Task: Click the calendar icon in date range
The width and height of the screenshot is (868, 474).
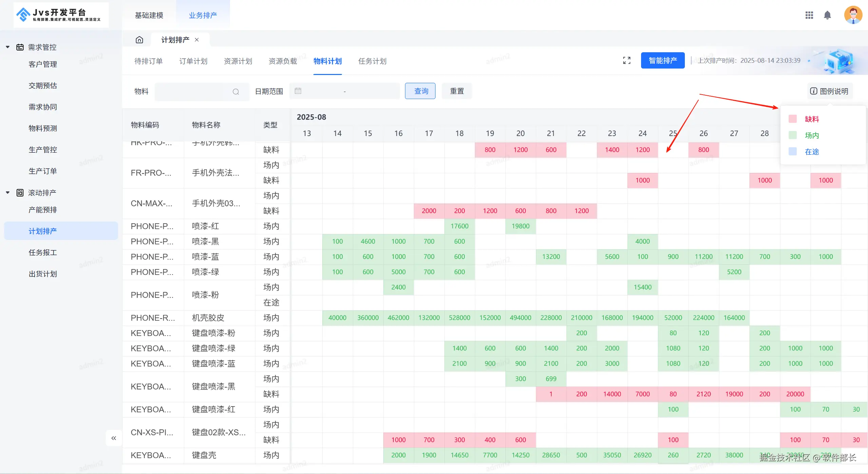Action: (x=298, y=91)
